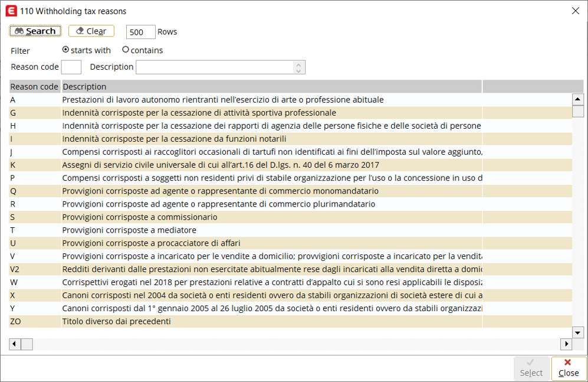Select reason code ZO row
The image size is (588, 382).
coord(291,322)
